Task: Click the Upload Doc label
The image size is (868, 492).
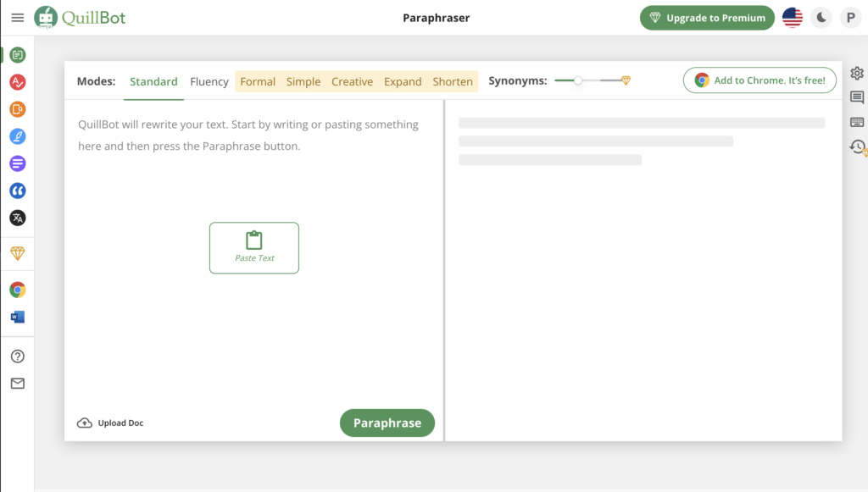Action: [120, 423]
